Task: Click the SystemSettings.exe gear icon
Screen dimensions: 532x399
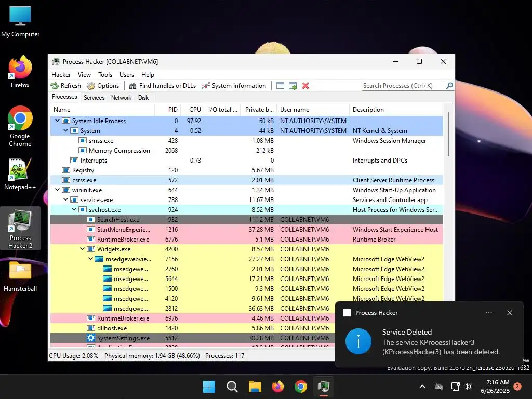Action: pos(90,338)
